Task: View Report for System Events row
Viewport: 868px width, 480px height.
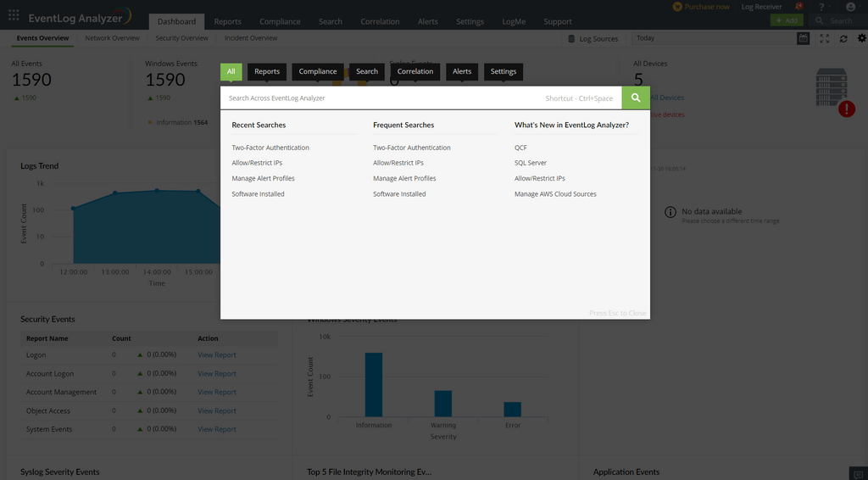Action: (217, 429)
